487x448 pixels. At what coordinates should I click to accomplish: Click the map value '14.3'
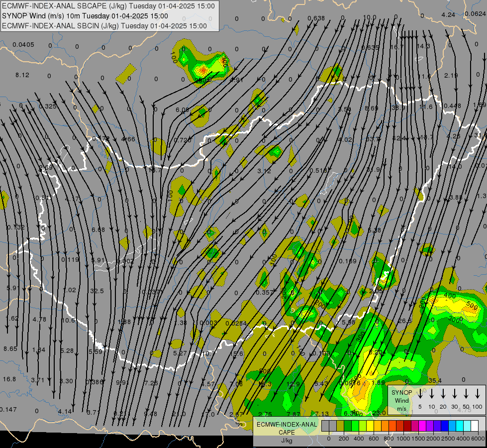pyautogui.click(x=423, y=46)
